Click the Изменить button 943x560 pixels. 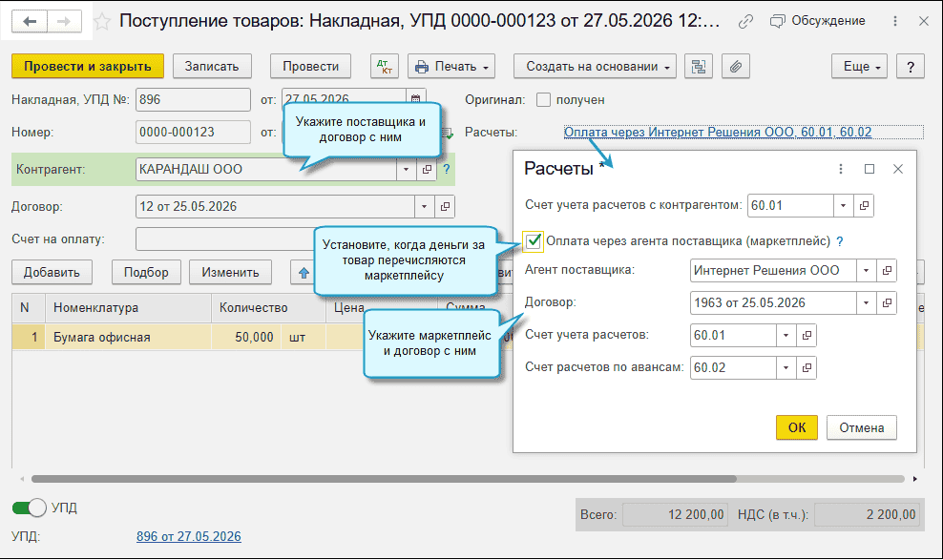tap(230, 272)
